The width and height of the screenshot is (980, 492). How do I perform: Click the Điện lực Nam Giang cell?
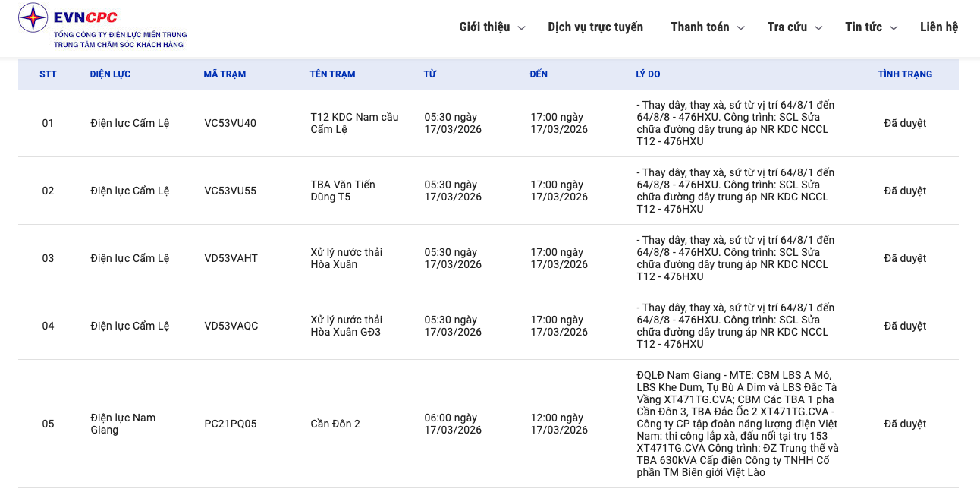[x=123, y=424]
